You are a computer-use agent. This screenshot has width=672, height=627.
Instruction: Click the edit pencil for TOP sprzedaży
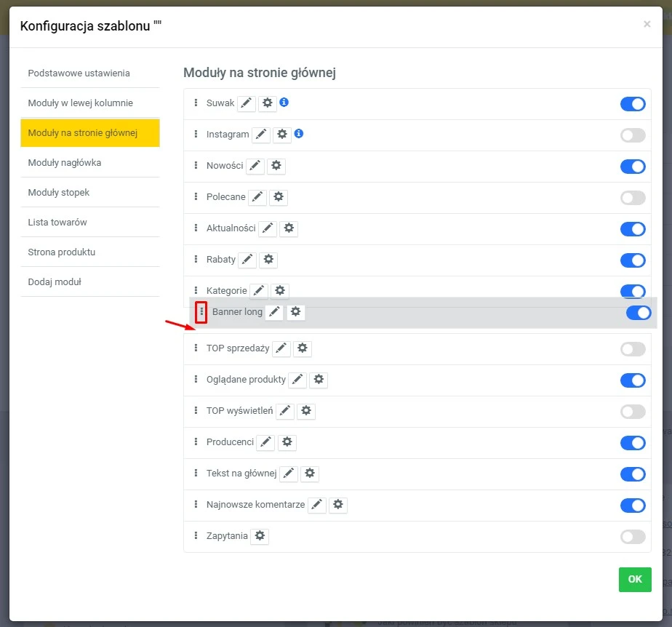pyautogui.click(x=281, y=348)
